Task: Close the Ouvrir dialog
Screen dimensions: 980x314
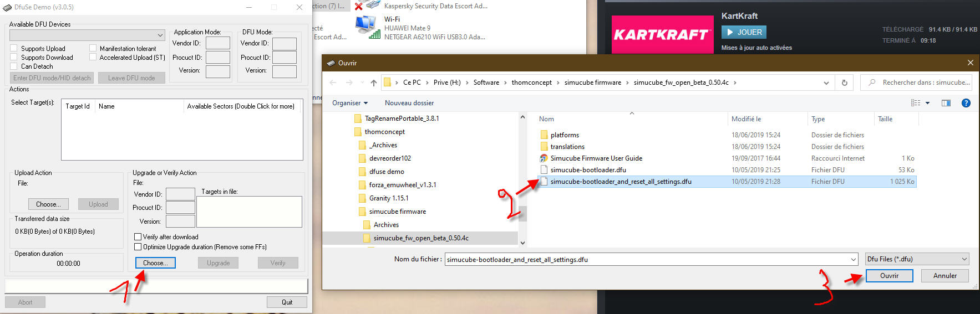Action: click(x=971, y=63)
